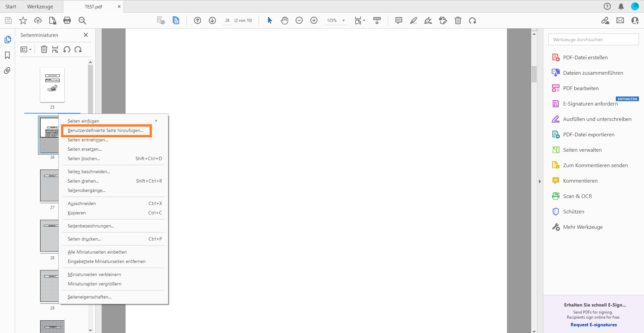Go to previous page arrow
The image size is (644, 333).
(198, 20)
